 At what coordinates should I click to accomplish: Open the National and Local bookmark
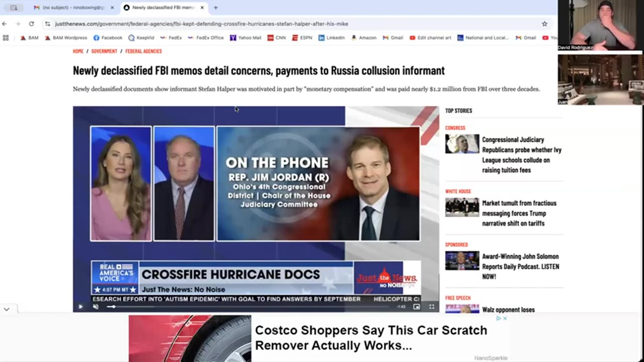[x=483, y=38]
